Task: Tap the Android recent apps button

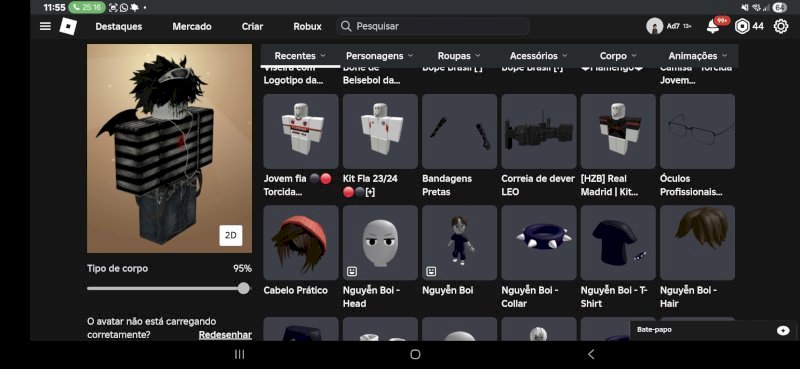Action: click(239, 354)
